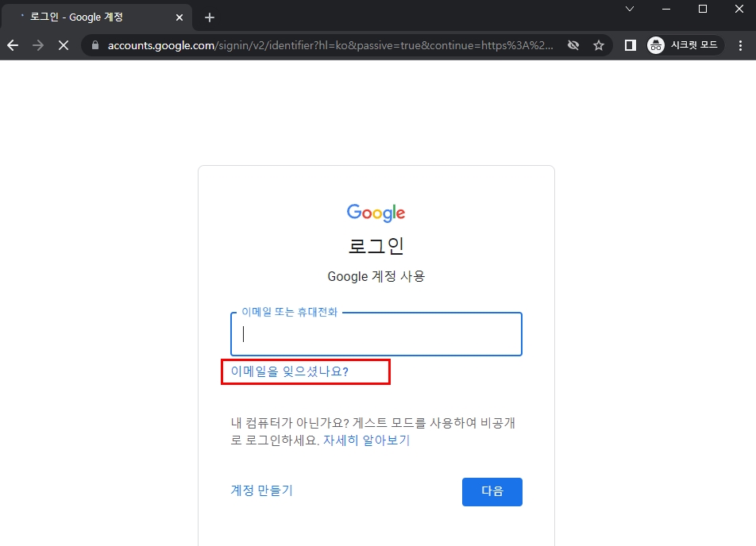
Task: Bookmark this page with the star icon
Action: 599,45
